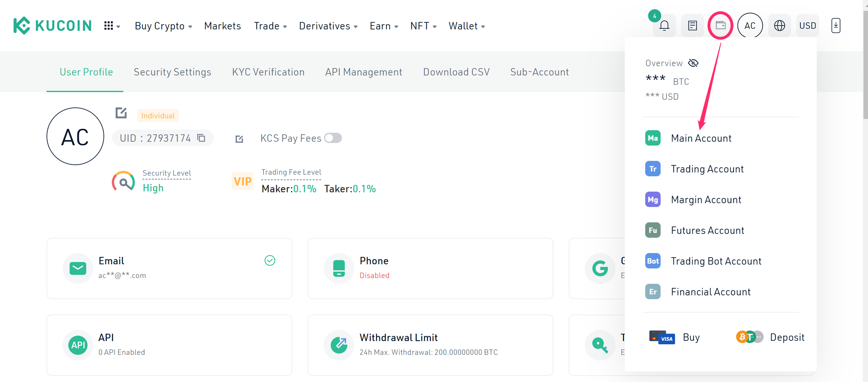Expand the Derivatives menu
This screenshot has height=382, width=868.
click(328, 26)
